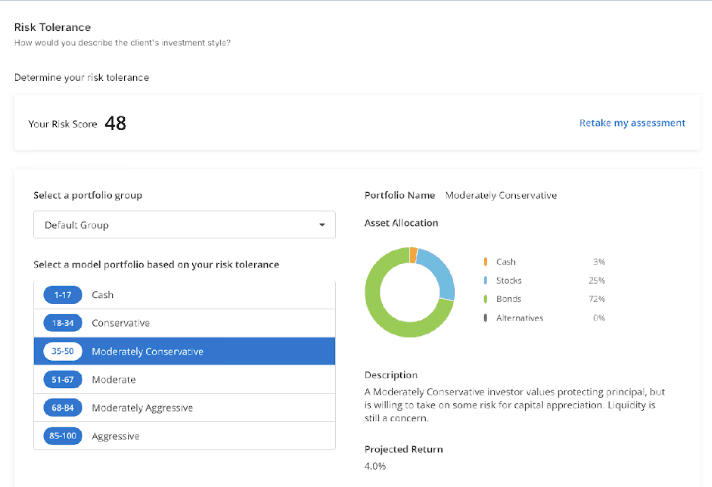Click the Description heading
Image resolution: width=712 pixels, height=487 pixels.
coord(391,375)
